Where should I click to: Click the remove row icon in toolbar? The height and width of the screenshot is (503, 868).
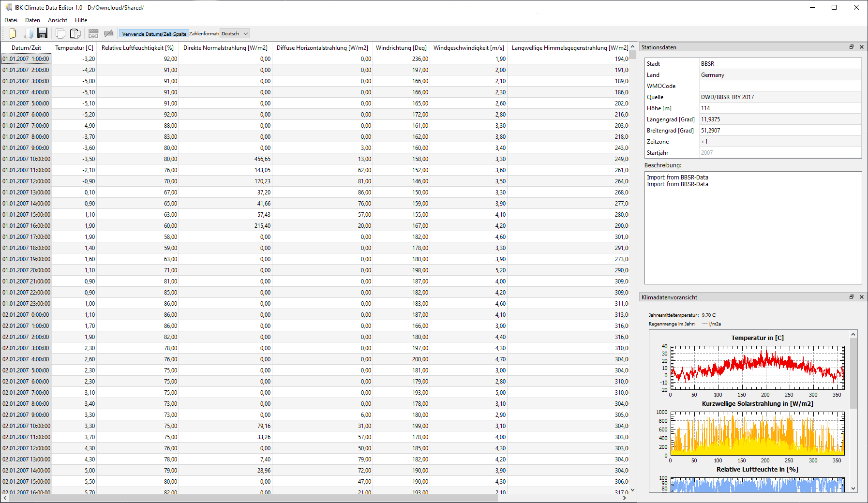pyautogui.click(x=108, y=33)
